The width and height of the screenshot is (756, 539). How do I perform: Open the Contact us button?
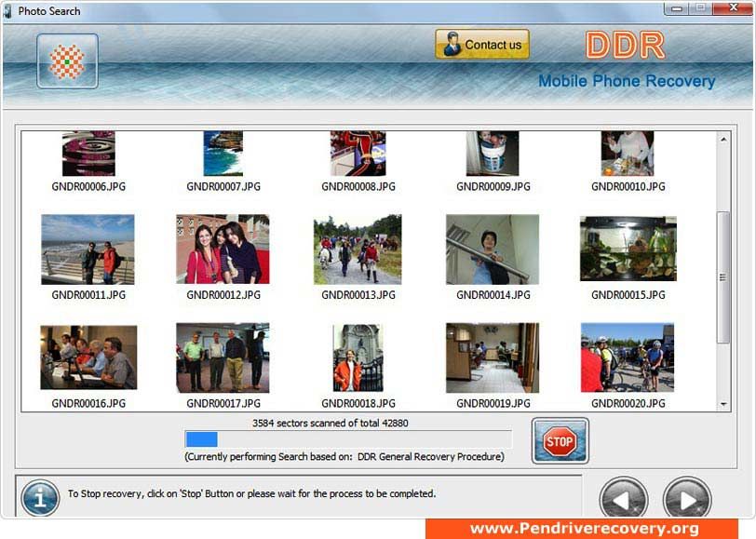click(x=482, y=45)
